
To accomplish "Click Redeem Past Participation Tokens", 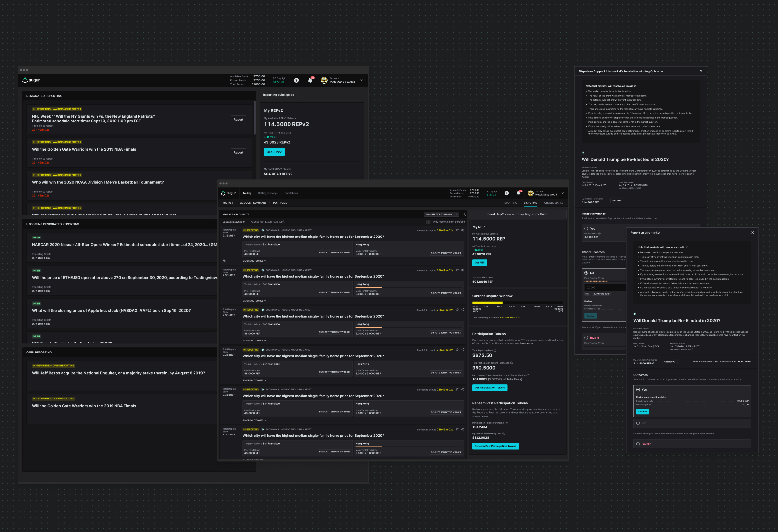I will point(495,446).
